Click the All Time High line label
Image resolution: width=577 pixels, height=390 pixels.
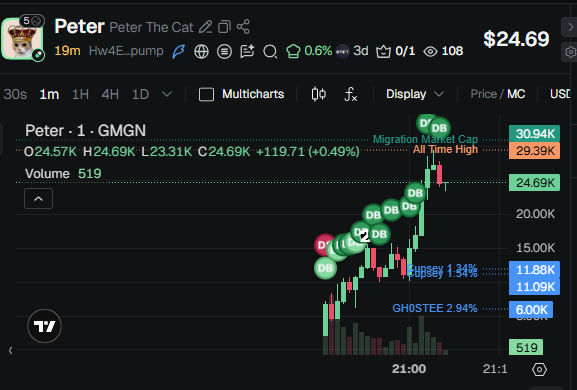[x=445, y=149]
